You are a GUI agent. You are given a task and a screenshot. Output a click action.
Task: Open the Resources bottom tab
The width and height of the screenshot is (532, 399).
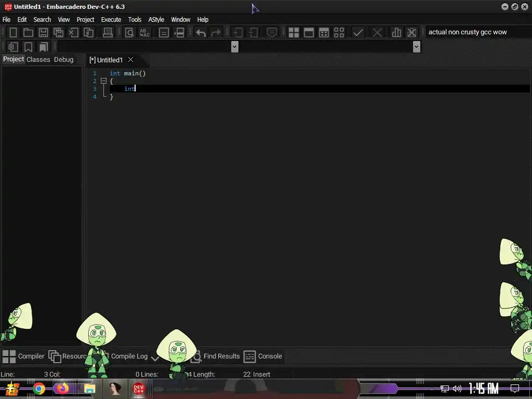68,356
